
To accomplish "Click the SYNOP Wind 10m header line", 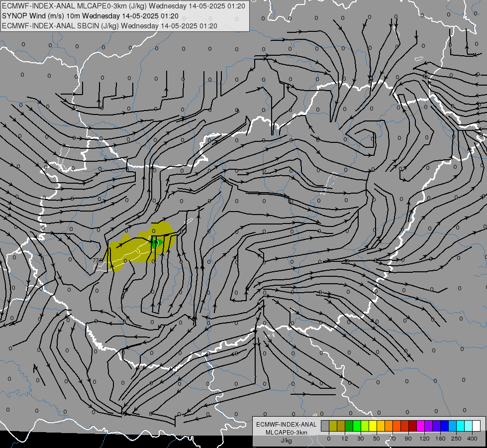I will (90, 16).
